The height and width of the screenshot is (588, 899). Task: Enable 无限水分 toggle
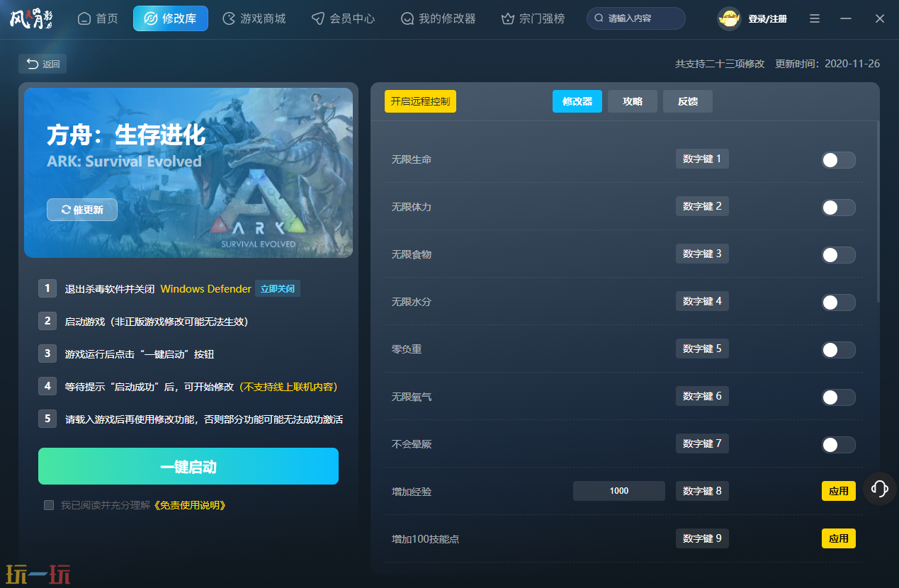[839, 303]
